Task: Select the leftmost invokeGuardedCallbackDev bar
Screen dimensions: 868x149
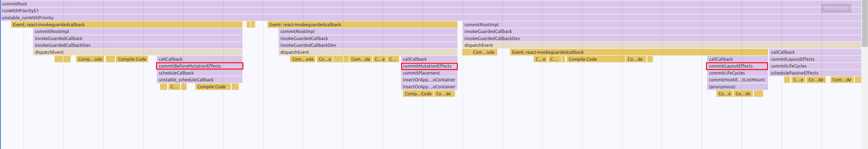Action: [138, 45]
